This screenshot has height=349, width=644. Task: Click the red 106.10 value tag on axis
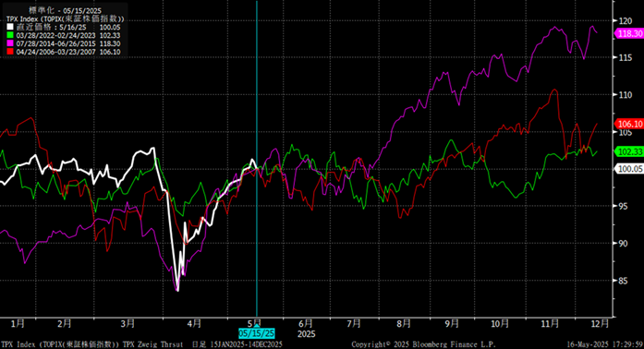629,124
